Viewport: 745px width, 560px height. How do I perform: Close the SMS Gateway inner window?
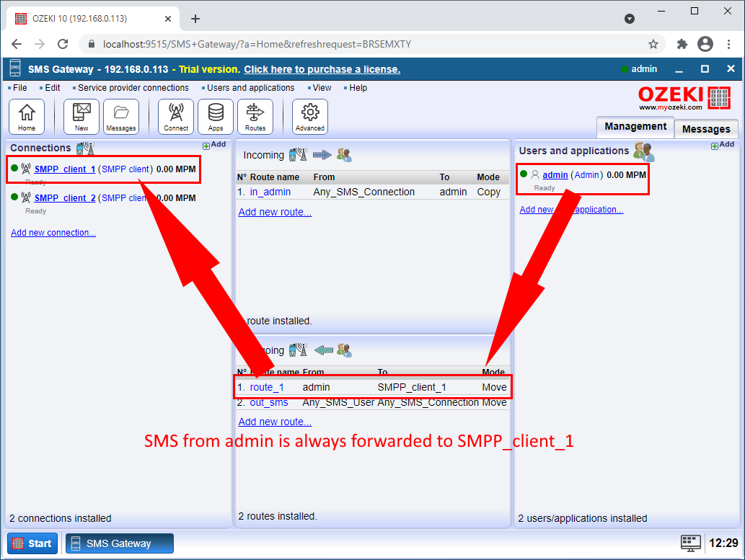(x=731, y=69)
